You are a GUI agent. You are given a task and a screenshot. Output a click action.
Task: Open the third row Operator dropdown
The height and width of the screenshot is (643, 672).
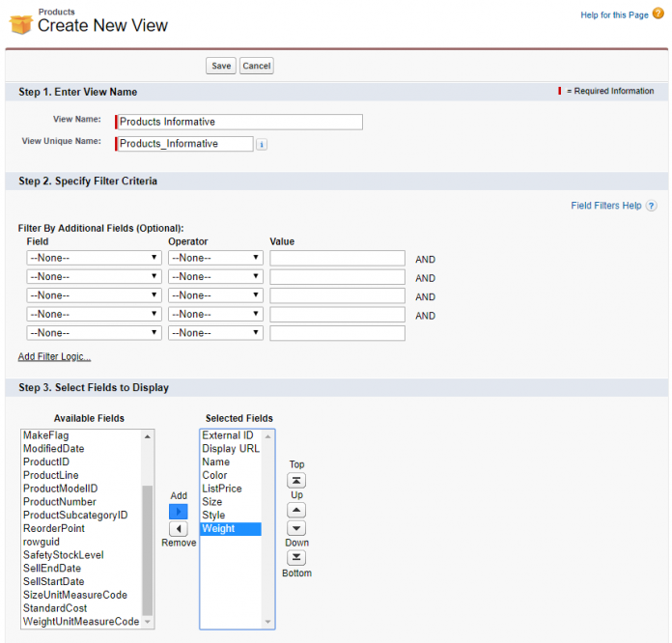(x=215, y=295)
